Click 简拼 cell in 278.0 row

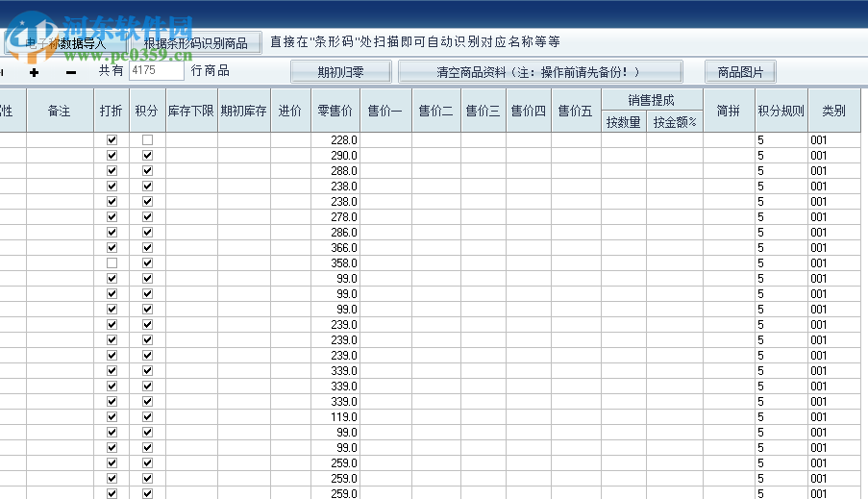[729, 217]
